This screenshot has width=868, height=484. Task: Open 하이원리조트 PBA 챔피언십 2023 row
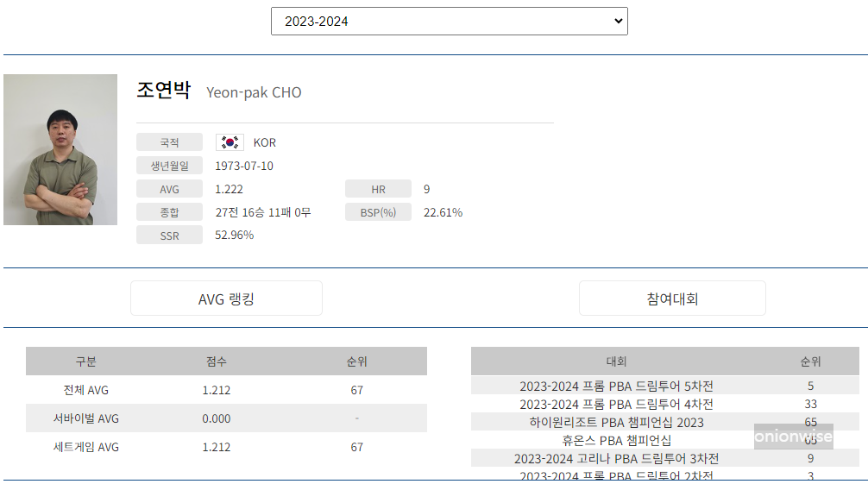665,422
